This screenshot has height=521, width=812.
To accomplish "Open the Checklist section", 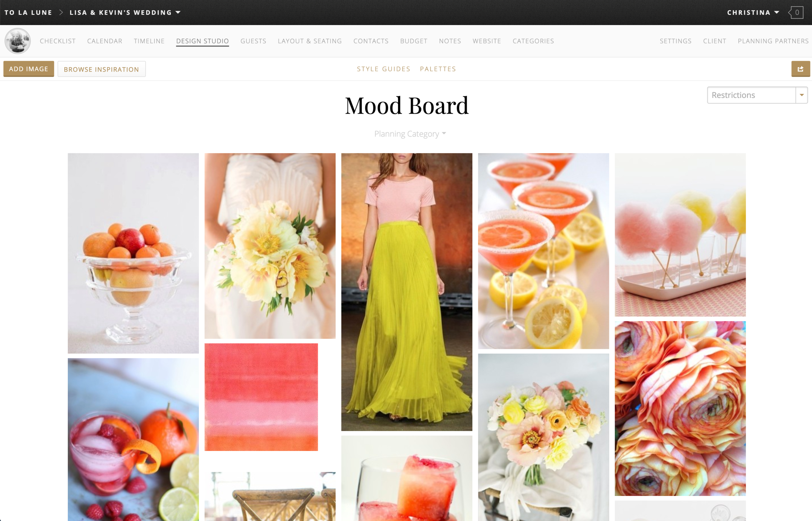I will pyautogui.click(x=57, y=41).
